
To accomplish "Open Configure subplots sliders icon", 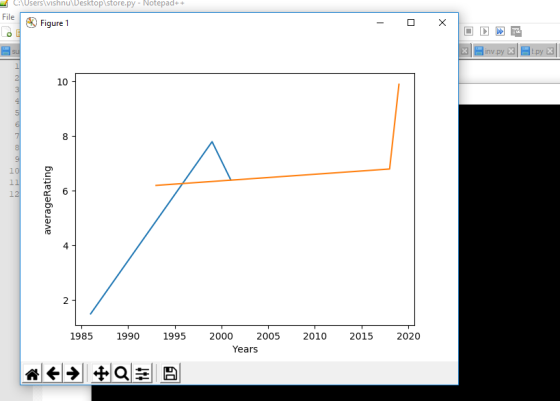I will tap(142, 374).
